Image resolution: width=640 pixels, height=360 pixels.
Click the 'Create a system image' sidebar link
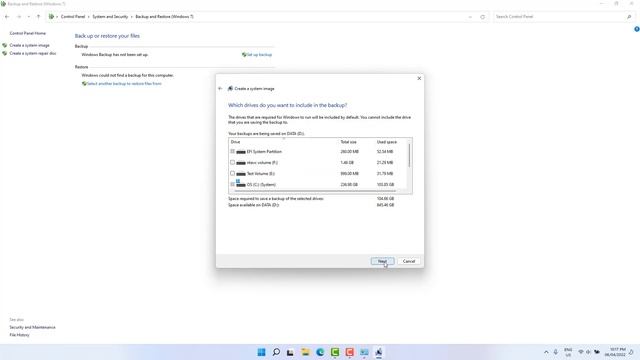(x=29, y=45)
